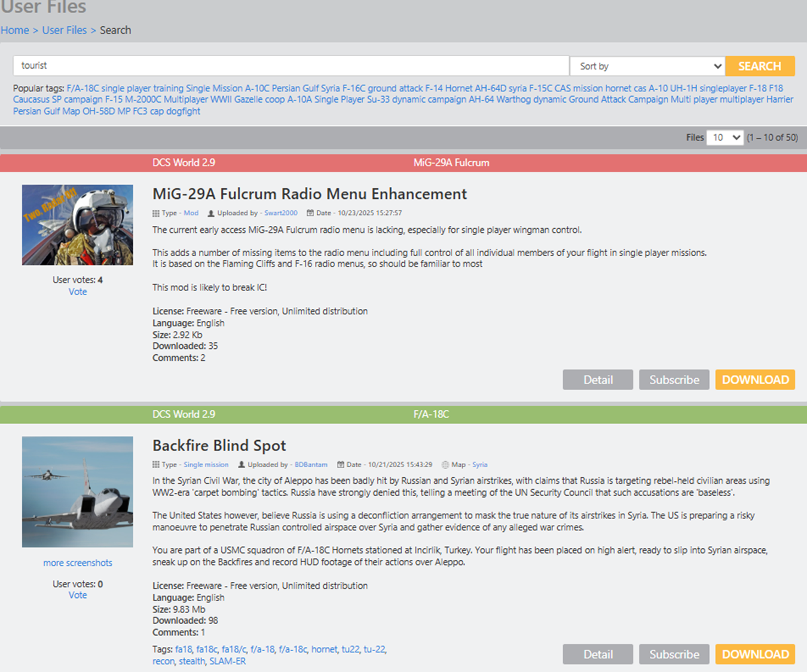This screenshot has height=672, width=807.
Task: Click the 'MiG-29A Fulcrum' red header label
Action: click(x=451, y=162)
